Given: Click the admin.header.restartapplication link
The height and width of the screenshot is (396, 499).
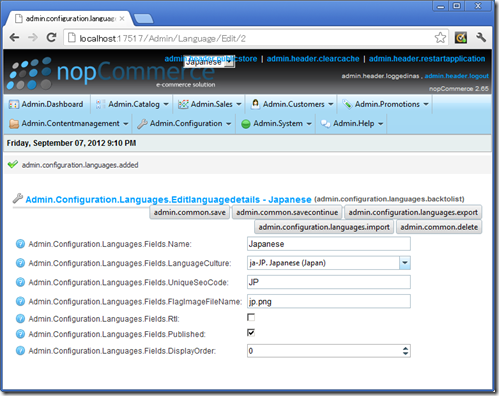Looking at the screenshot, I should [427, 59].
